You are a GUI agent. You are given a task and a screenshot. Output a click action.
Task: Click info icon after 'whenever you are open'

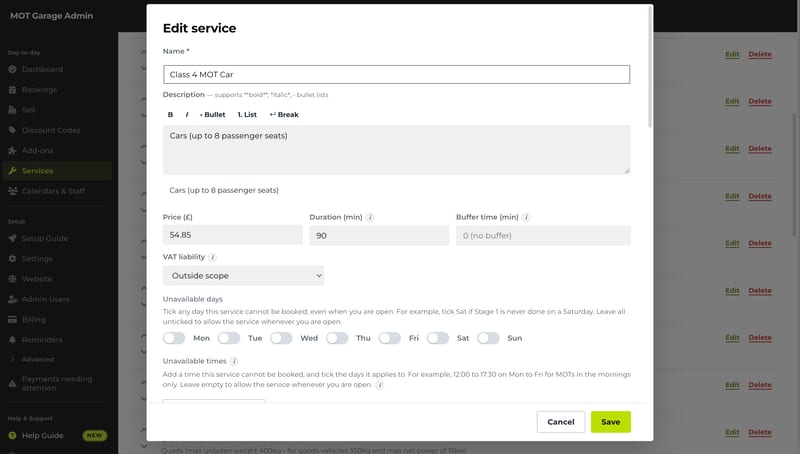380,385
